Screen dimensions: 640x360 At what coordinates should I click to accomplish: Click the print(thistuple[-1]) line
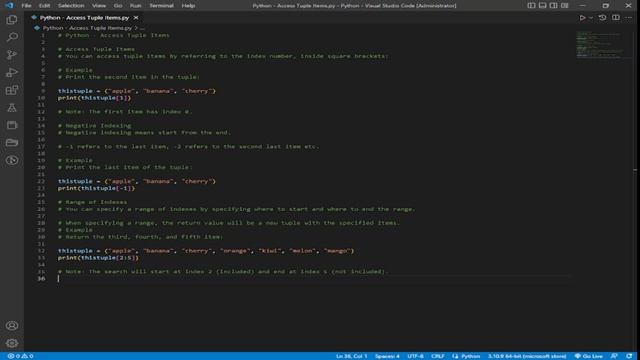pyautogui.click(x=96, y=188)
